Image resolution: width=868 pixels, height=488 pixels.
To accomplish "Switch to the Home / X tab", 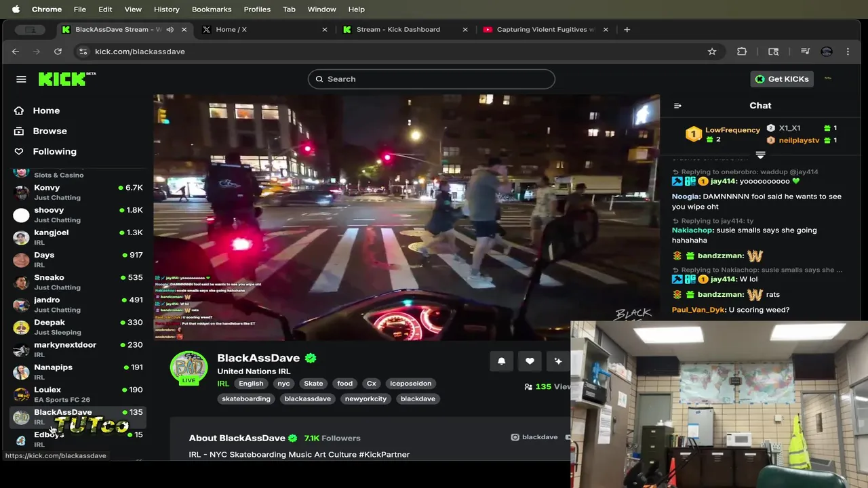I will pyautogui.click(x=264, y=30).
